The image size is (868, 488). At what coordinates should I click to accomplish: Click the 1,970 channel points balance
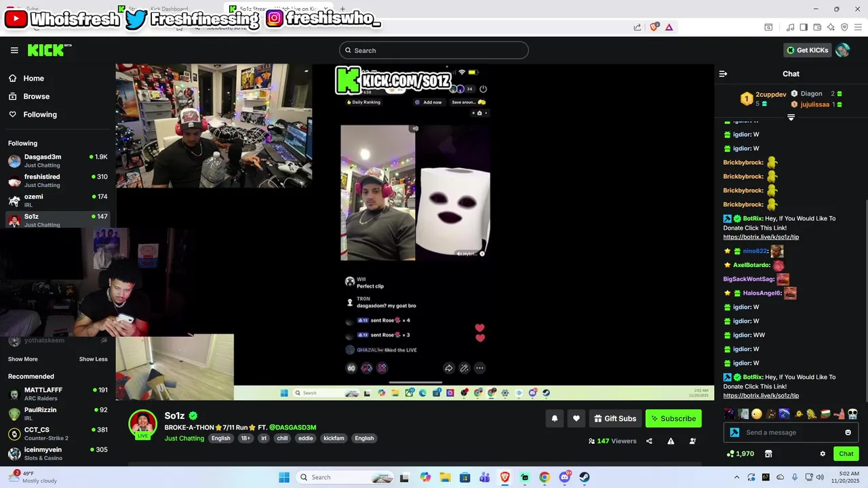741,454
